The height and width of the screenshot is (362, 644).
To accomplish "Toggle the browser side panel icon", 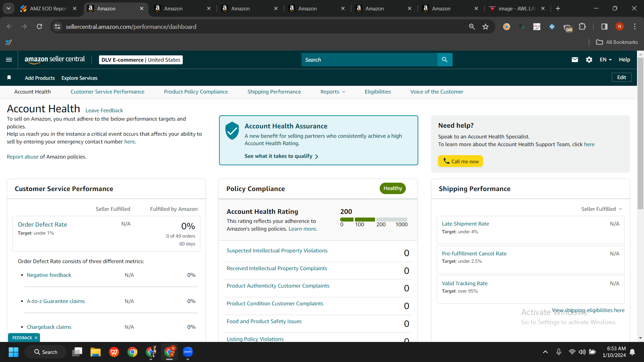I will [604, 26].
